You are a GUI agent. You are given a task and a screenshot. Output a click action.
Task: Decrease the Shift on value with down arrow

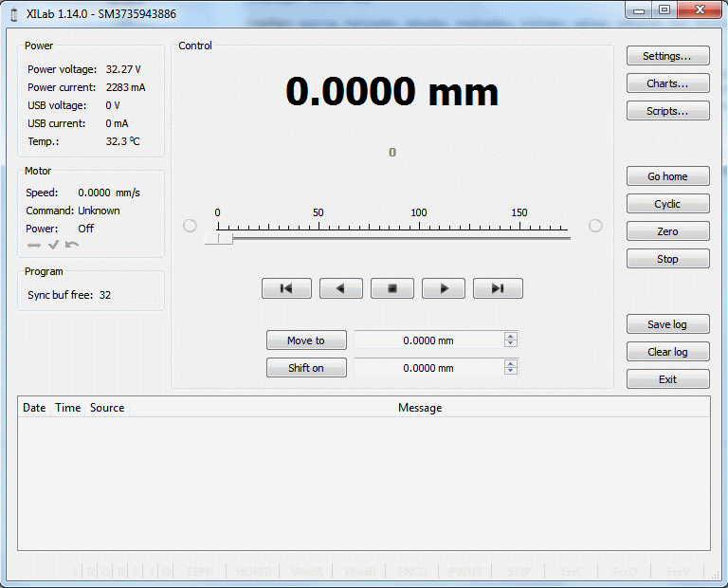click(511, 371)
